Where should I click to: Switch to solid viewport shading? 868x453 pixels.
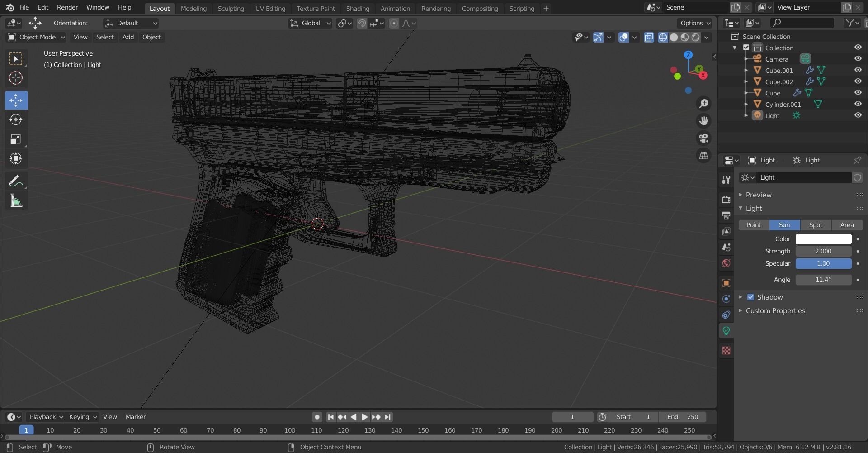point(674,37)
